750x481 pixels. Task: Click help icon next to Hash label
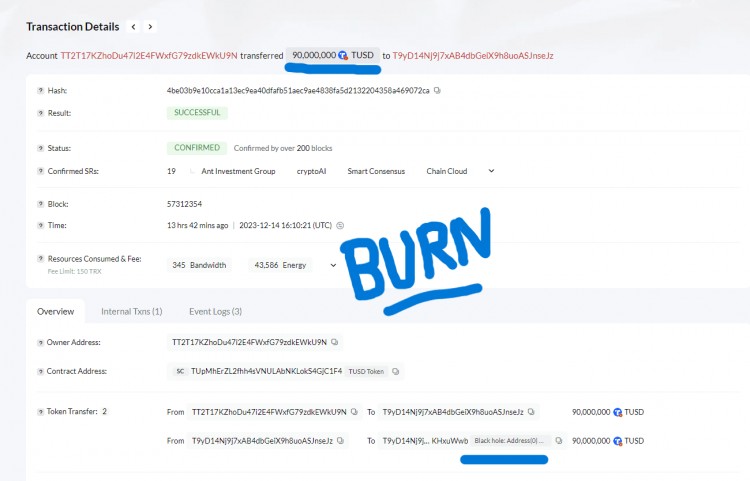41,90
